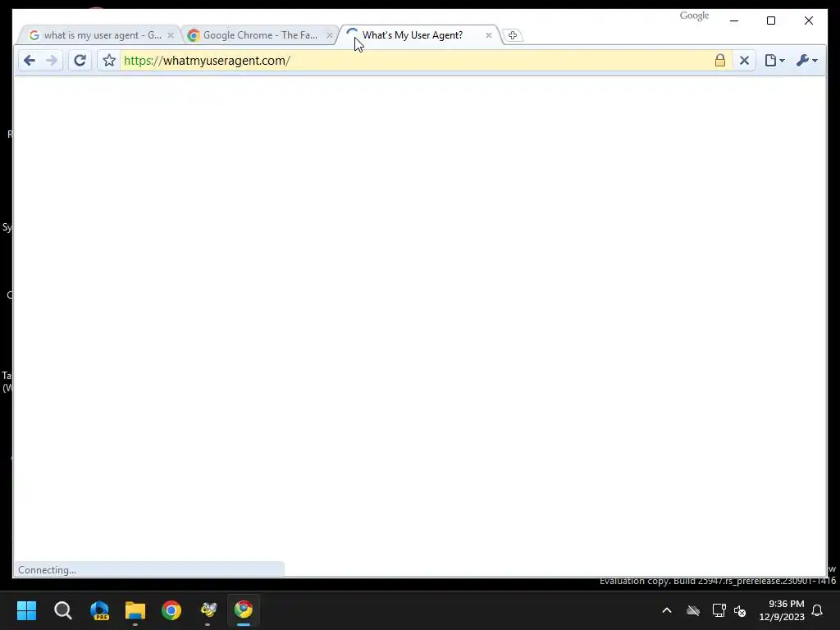Launch modern Chrome from the taskbar
Screen dimensions: 840x630
(x=171, y=610)
